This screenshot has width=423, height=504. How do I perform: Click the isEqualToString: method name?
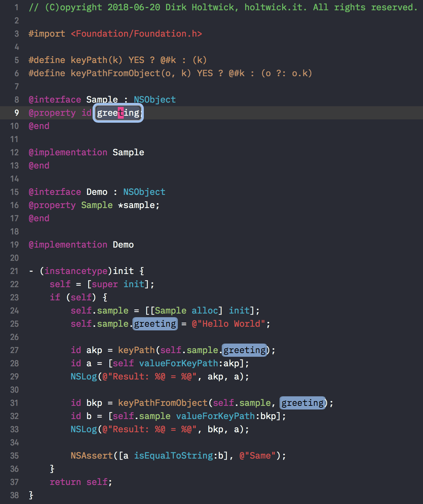(173, 456)
